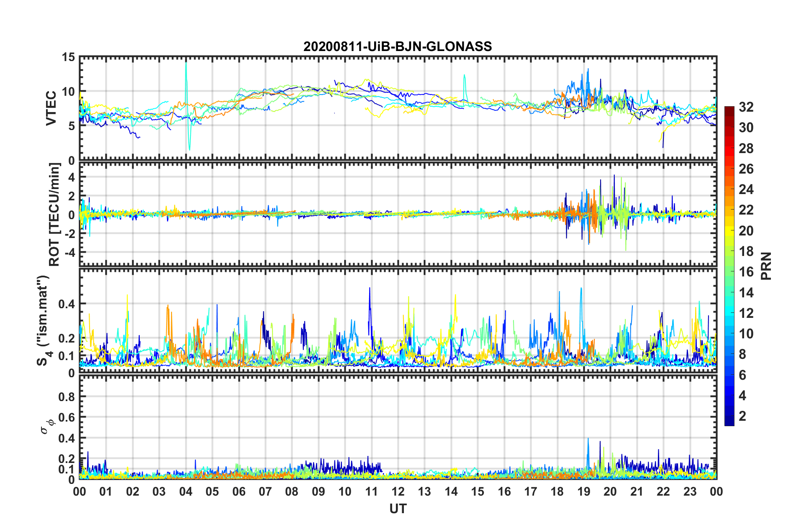Click the UT axis hour tick 03
The height and width of the screenshot is (532, 796).
pyautogui.click(x=159, y=491)
